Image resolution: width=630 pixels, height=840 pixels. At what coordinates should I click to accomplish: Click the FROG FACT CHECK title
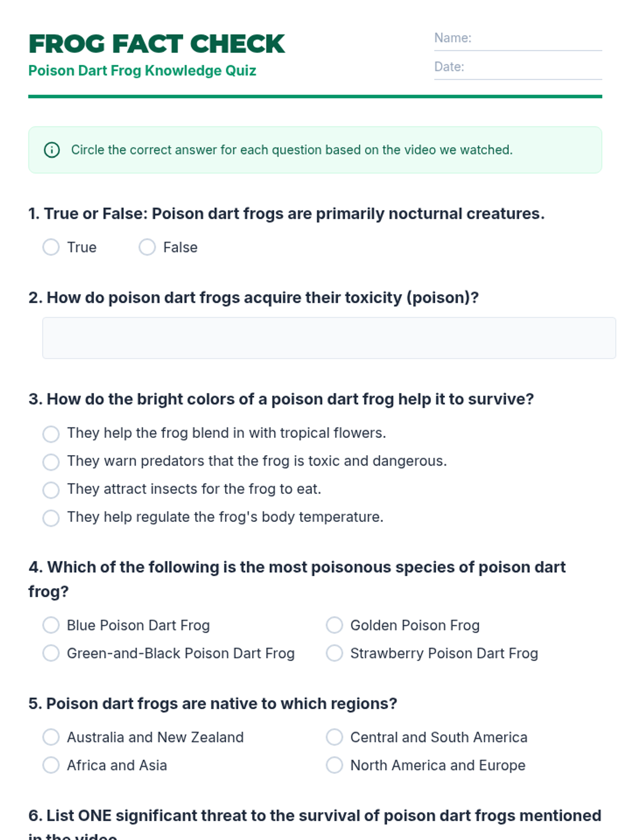[156, 44]
